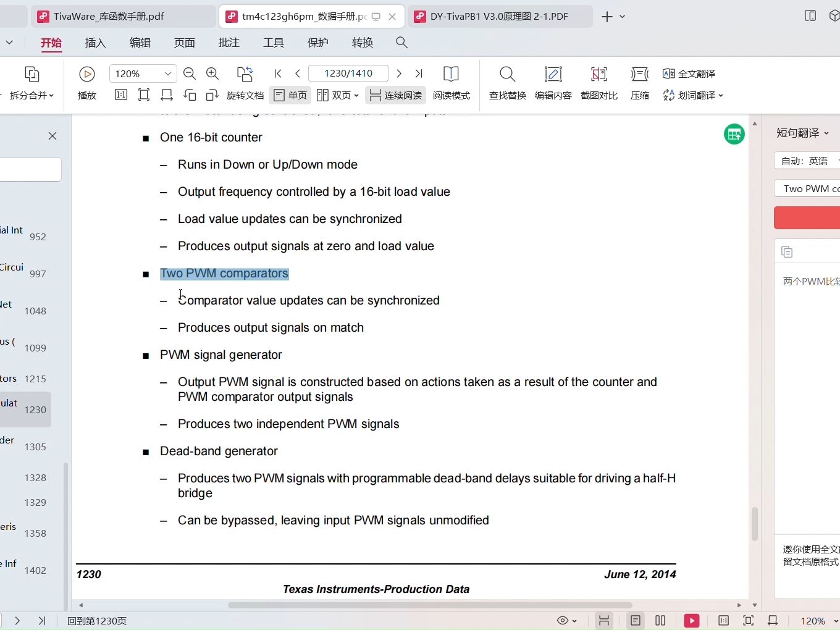Open screenshot compare (截图对比) tool
Screen dimensions: 840x630
coord(598,74)
